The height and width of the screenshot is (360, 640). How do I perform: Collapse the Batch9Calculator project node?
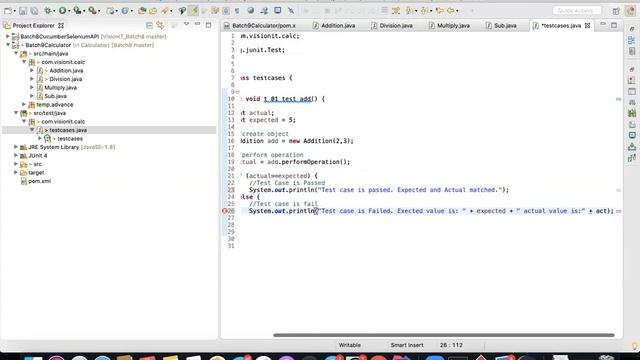8,45
